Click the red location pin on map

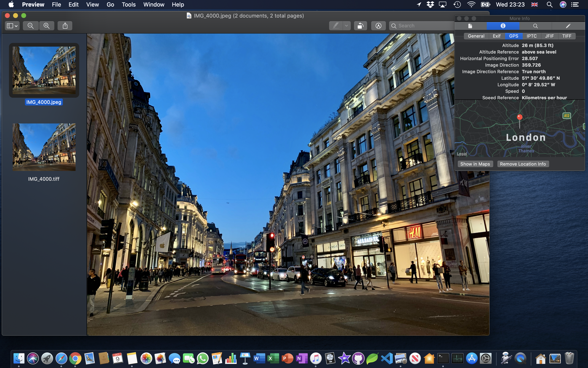click(x=519, y=117)
